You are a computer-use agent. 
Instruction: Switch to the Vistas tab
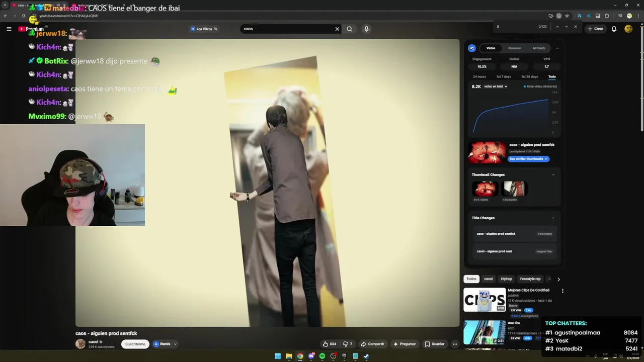(x=491, y=48)
